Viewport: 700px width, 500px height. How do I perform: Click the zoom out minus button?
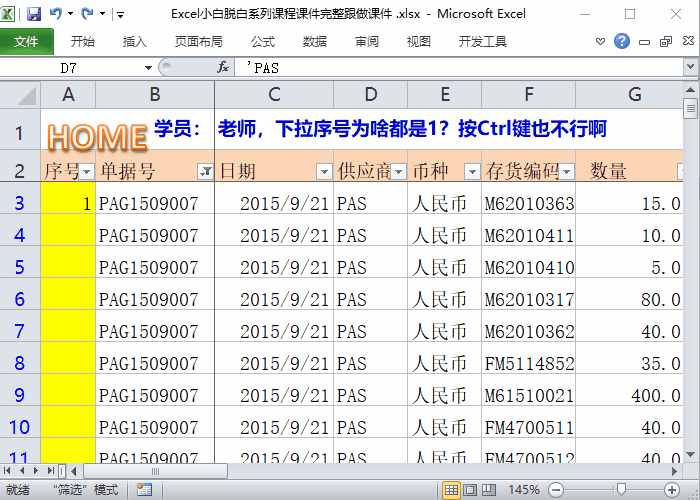[x=556, y=490]
